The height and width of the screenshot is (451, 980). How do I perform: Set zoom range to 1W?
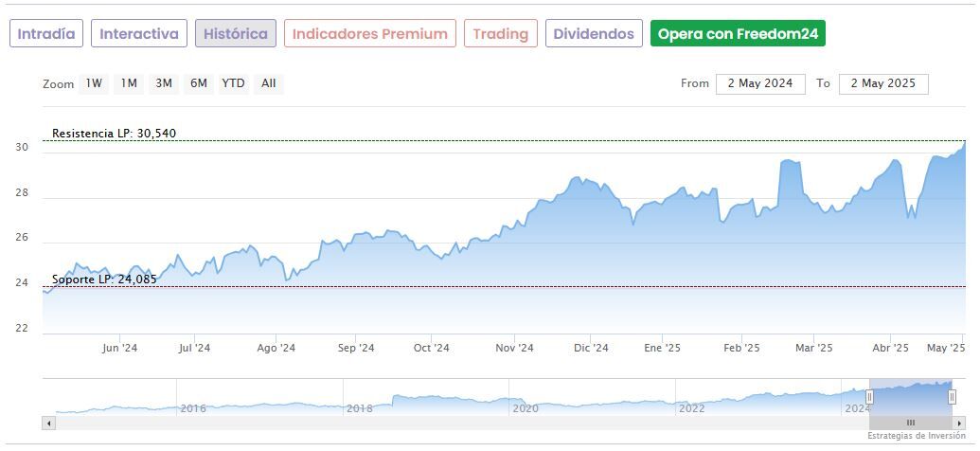coord(95,83)
